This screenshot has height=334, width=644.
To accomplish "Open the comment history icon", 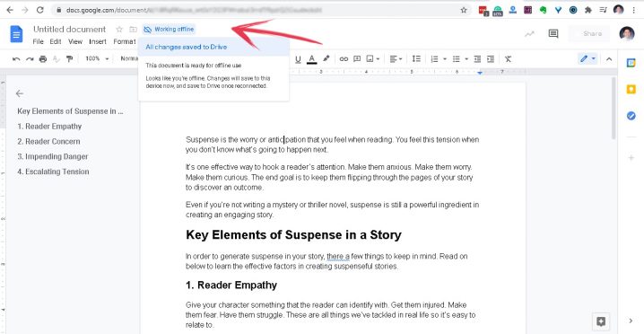I will pos(553,34).
